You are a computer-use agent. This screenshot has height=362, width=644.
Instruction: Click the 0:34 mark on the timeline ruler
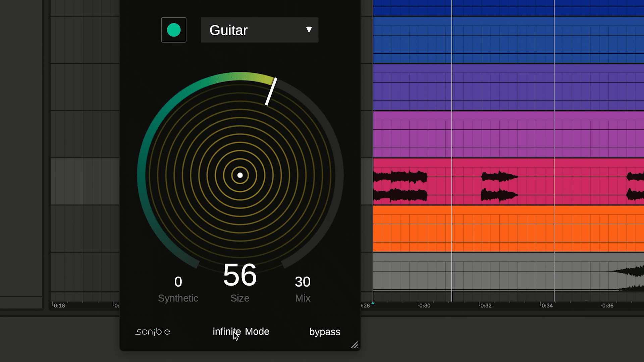[547, 305]
